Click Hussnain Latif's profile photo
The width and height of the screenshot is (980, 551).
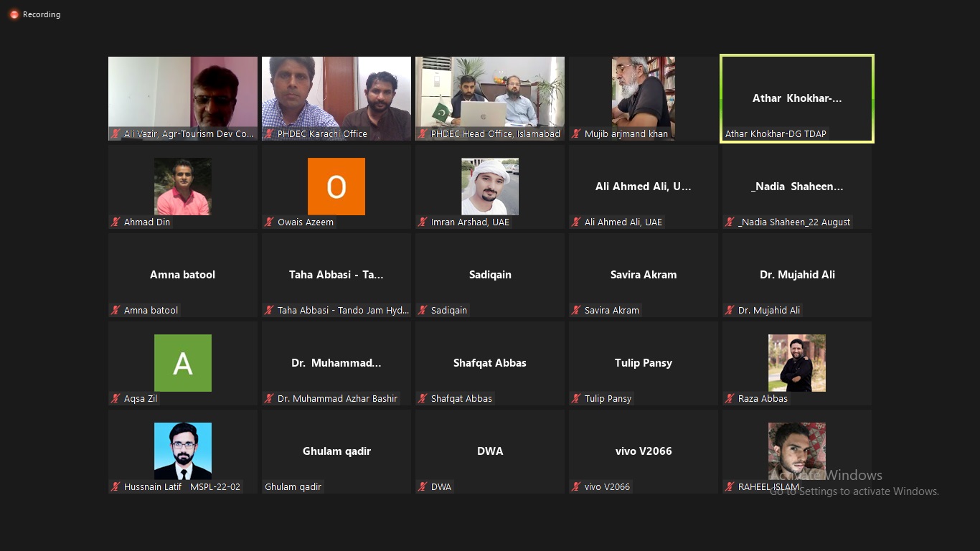(x=183, y=451)
